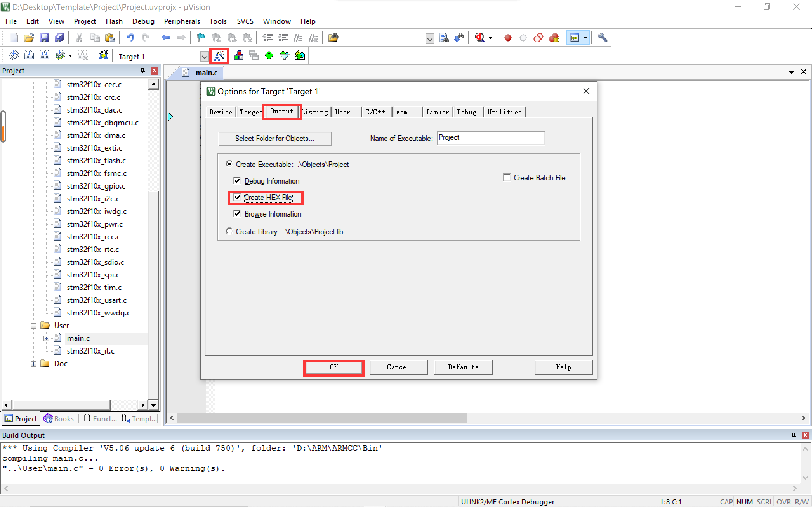Click the Manage Run-Time Environment green diamond icon
This screenshot has width=812, height=507.
pyautogui.click(x=269, y=56)
